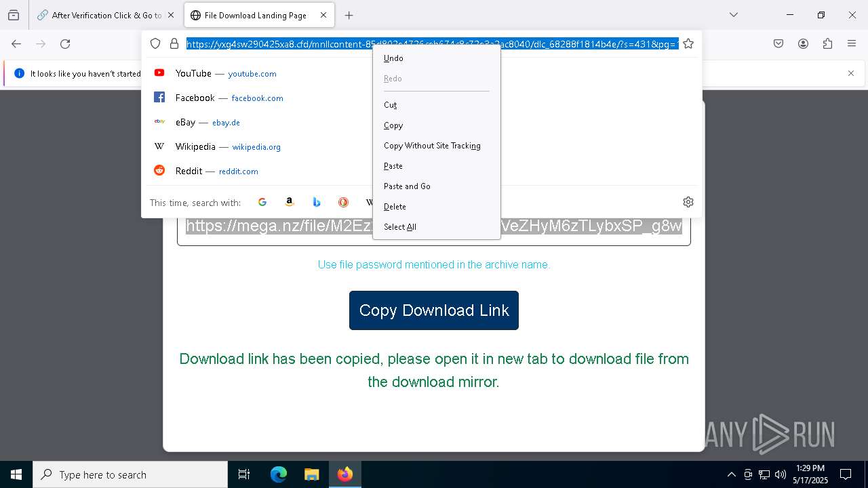Image resolution: width=868 pixels, height=488 pixels.
Task: Close the After Verification tab
Action: tap(171, 15)
